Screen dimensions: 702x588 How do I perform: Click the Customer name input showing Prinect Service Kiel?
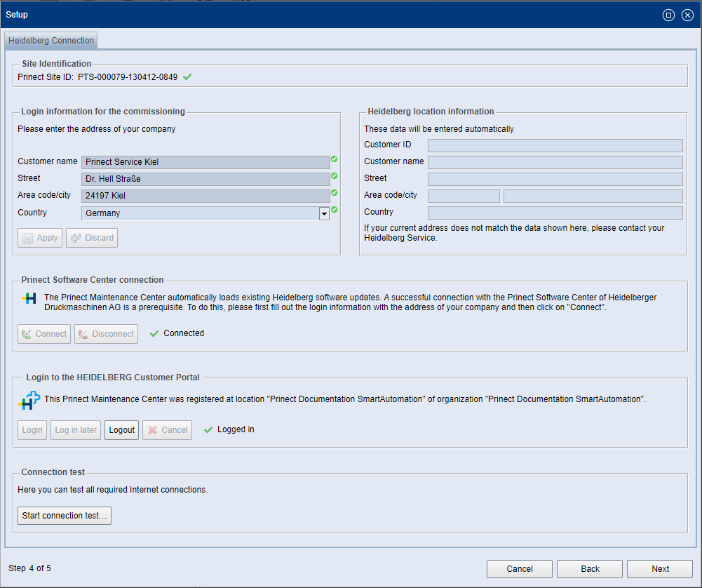(205, 161)
